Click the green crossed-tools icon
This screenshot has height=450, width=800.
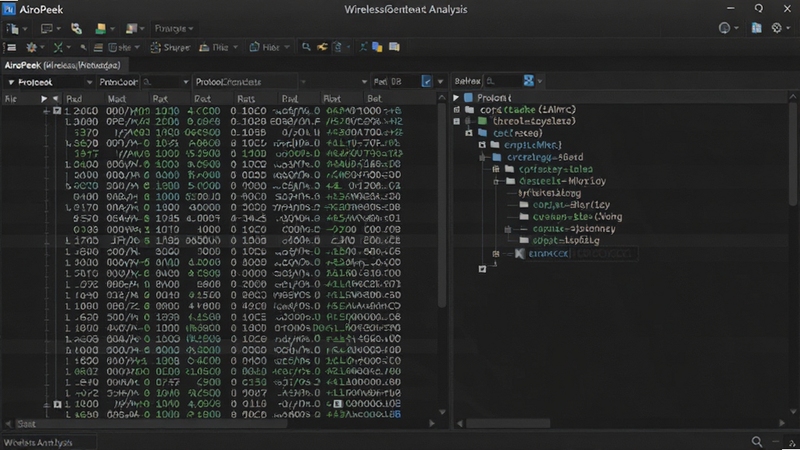click(58, 47)
